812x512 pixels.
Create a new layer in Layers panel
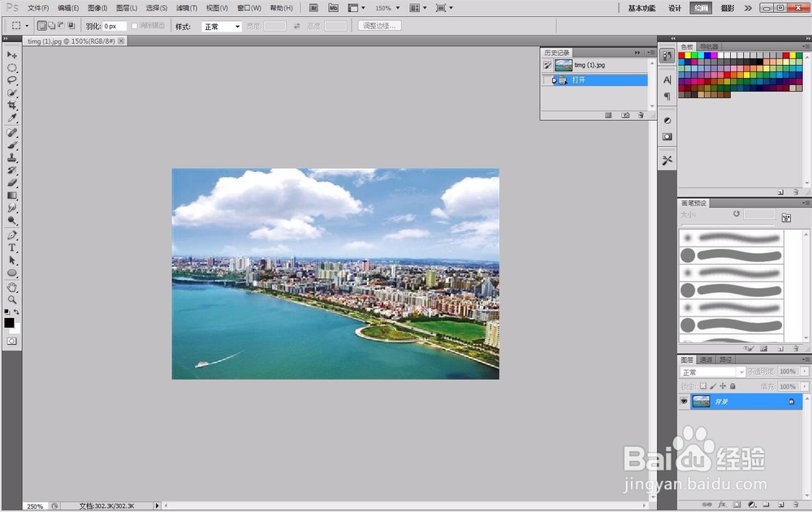coord(781,504)
